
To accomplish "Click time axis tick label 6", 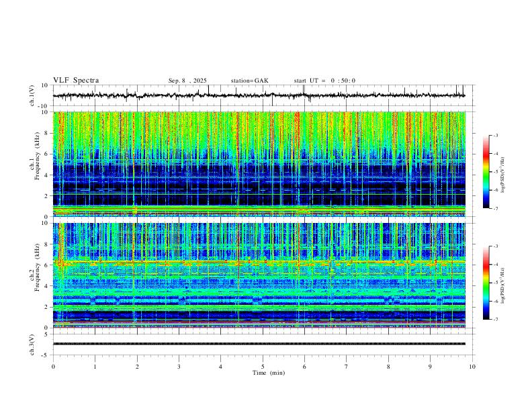I will point(305,367).
